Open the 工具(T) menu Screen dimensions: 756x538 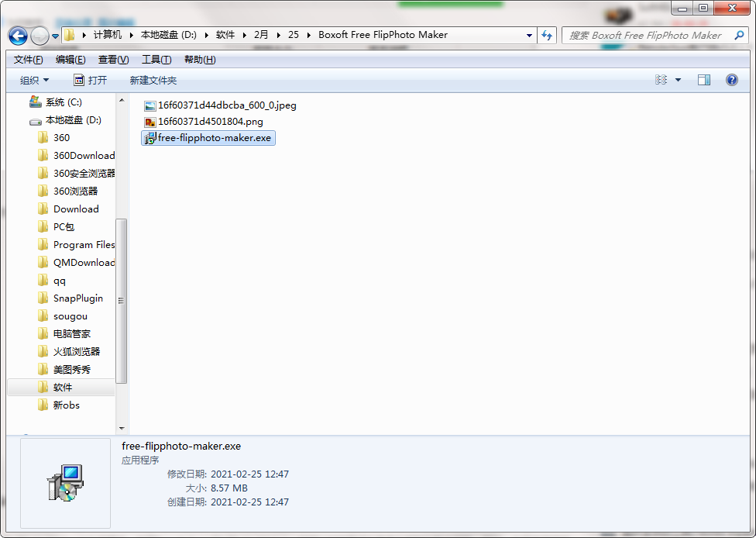156,60
